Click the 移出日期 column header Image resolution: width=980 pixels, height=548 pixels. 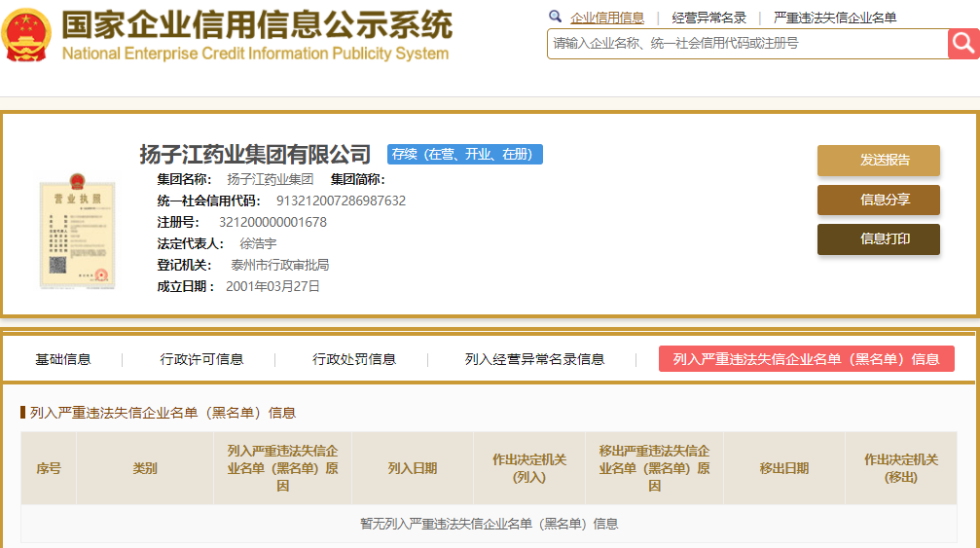[784, 468]
